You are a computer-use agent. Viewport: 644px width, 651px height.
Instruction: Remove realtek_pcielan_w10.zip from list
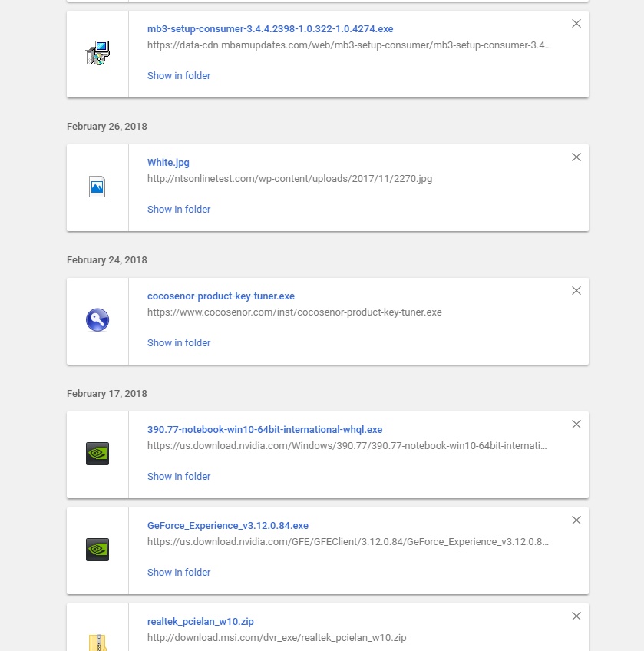point(576,616)
